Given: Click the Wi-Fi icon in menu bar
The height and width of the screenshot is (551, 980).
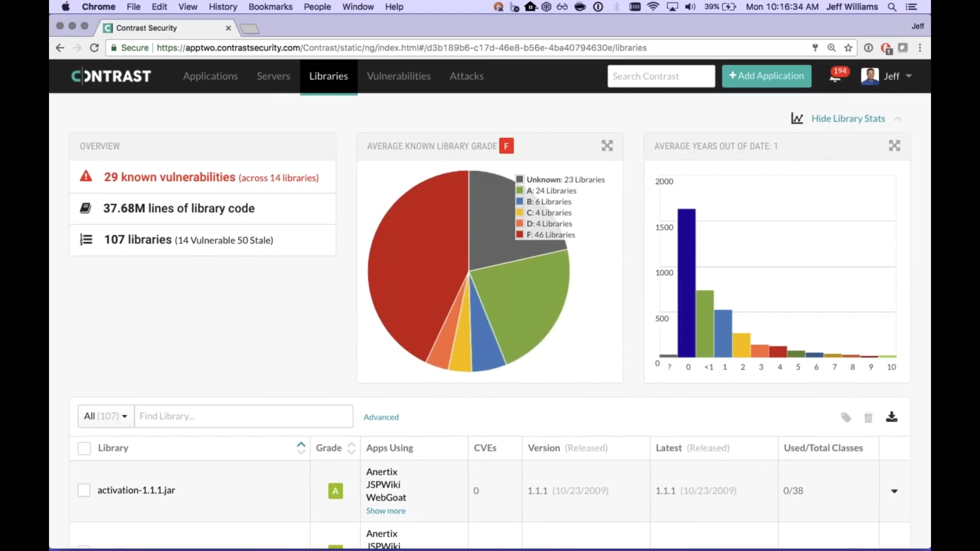Looking at the screenshot, I should pos(653,7).
